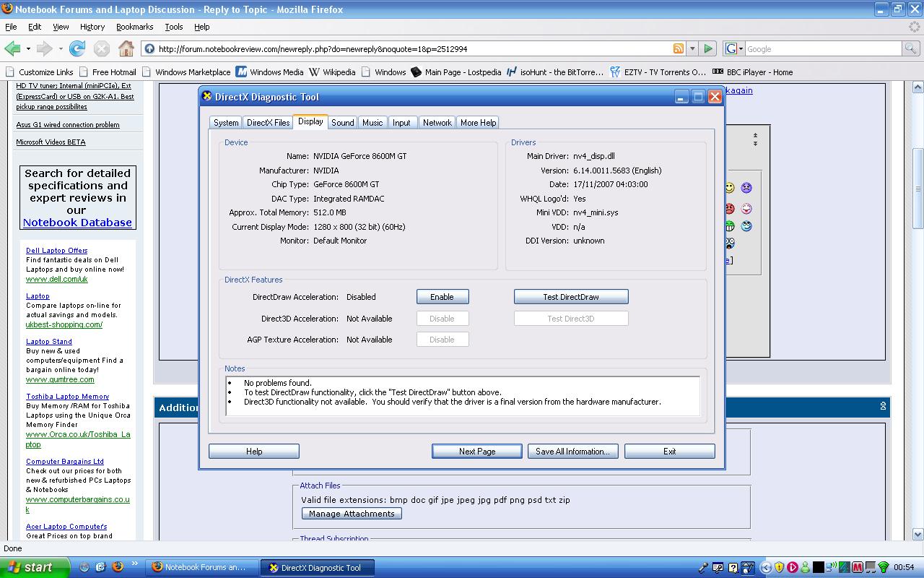Open address bar URL history dropdown

coord(692,49)
